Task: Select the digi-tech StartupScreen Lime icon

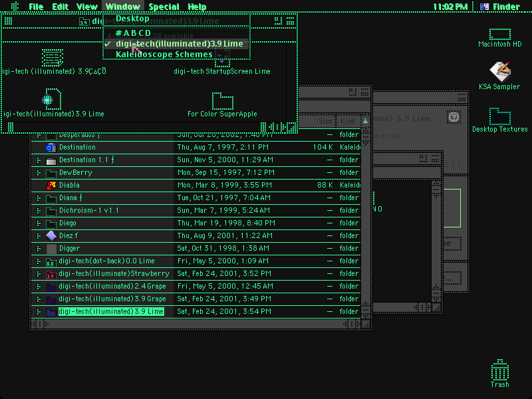Action: [222, 58]
